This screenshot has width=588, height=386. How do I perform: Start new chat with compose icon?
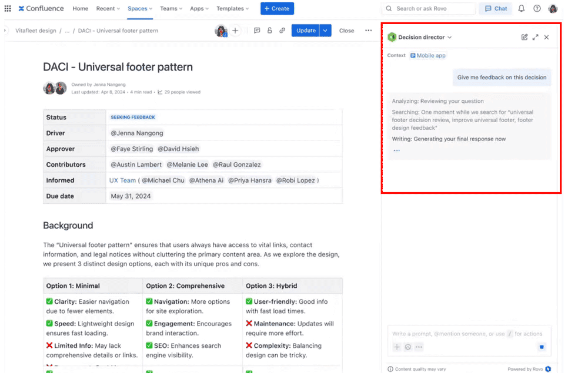tap(524, 37)
